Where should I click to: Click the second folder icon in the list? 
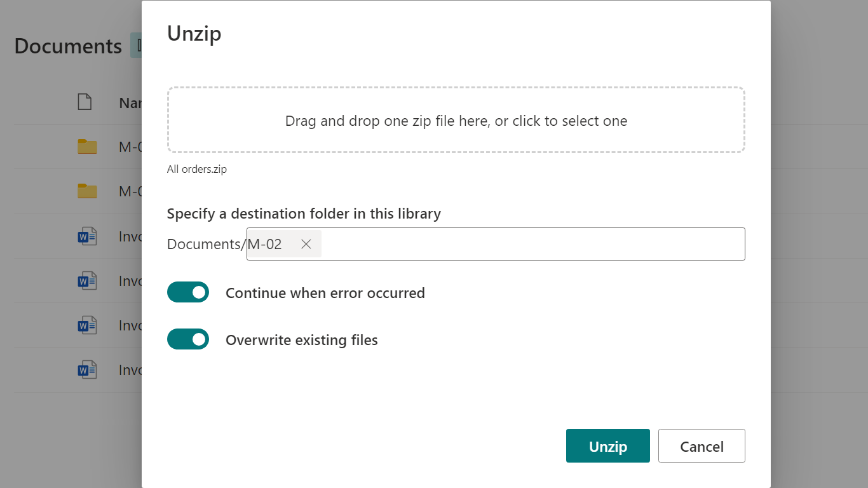point(87,191)
